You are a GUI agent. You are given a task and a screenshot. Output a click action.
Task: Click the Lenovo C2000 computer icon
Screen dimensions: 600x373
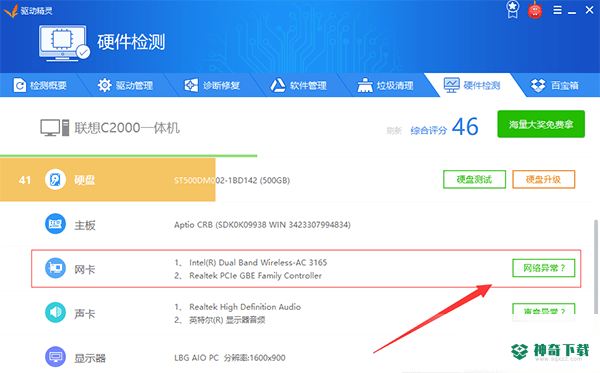point(55,128)
